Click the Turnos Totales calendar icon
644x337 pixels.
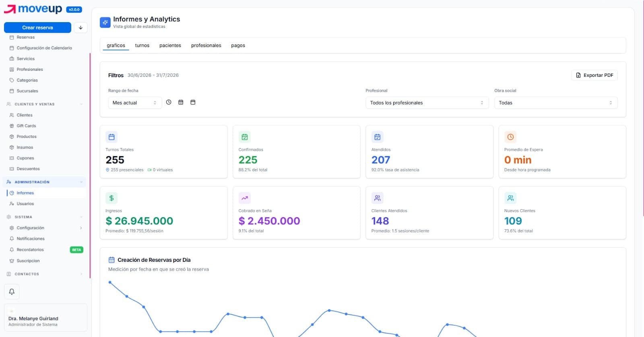(x=111, y=137)
